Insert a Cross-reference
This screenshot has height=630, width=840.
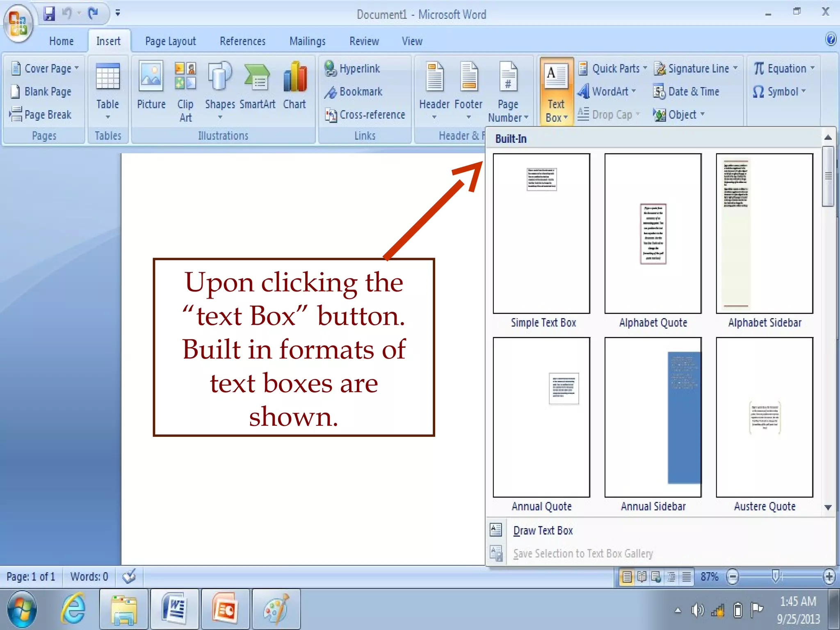point(365,114)
